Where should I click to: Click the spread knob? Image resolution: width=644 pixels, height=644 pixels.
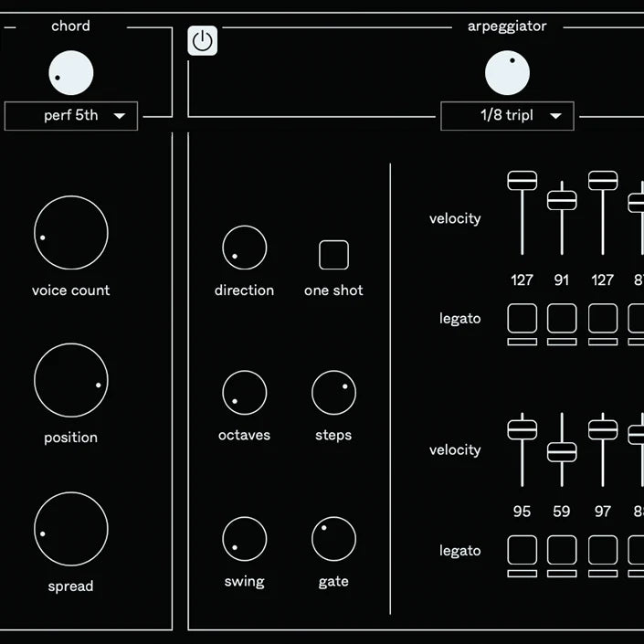71,529
